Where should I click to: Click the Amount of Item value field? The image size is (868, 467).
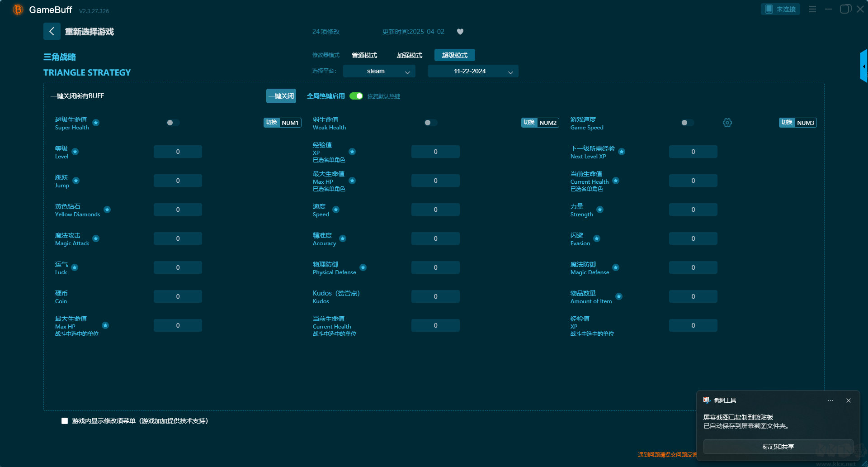coord(693,296)
